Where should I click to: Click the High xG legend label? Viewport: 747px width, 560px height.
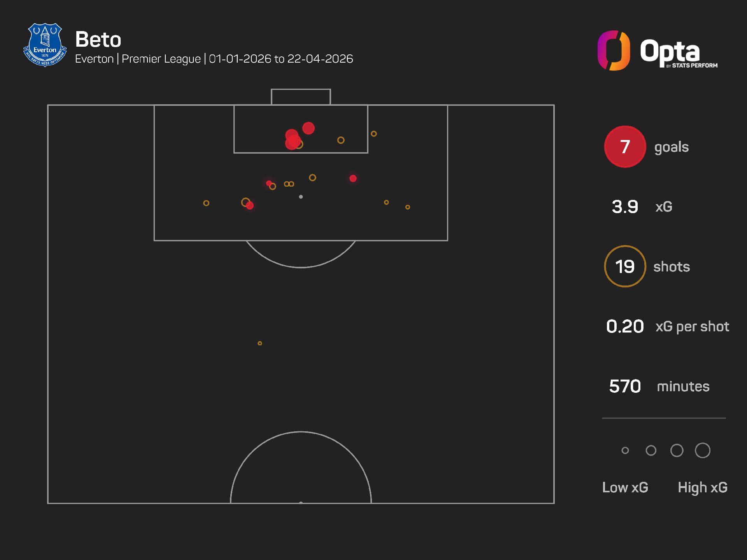pos(702,487)
